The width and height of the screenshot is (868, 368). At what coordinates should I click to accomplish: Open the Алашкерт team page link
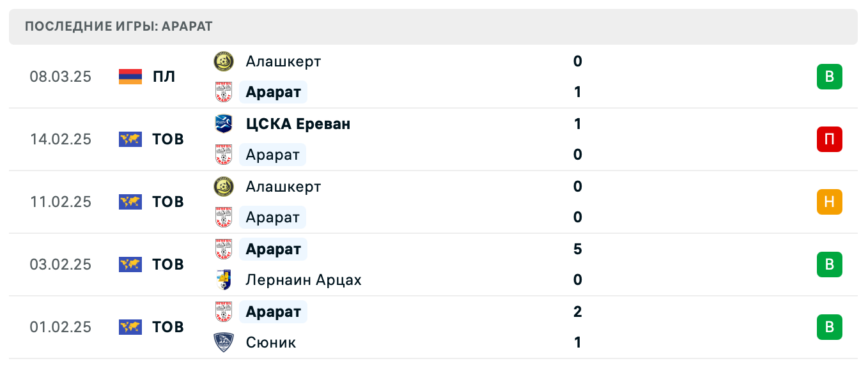[283, 61]
